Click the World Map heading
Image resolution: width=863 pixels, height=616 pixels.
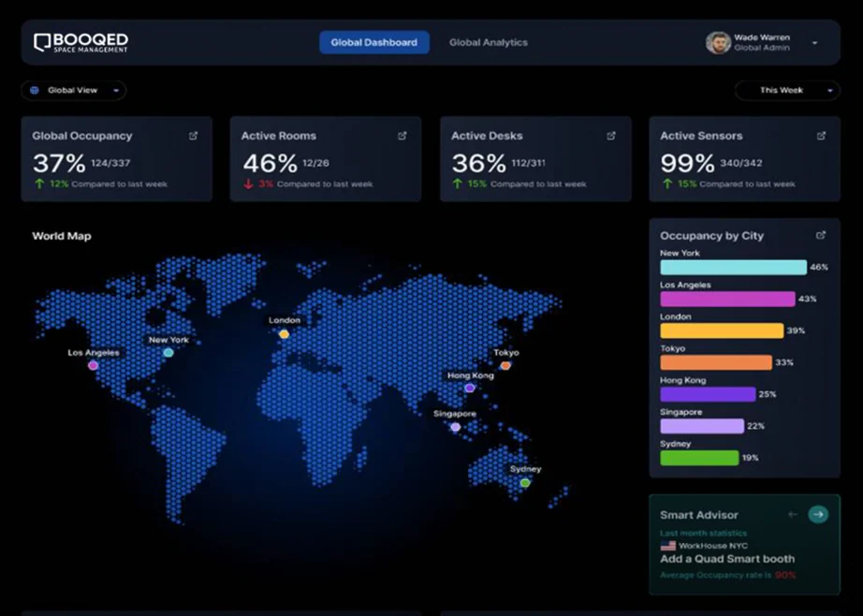coord(62,236)
